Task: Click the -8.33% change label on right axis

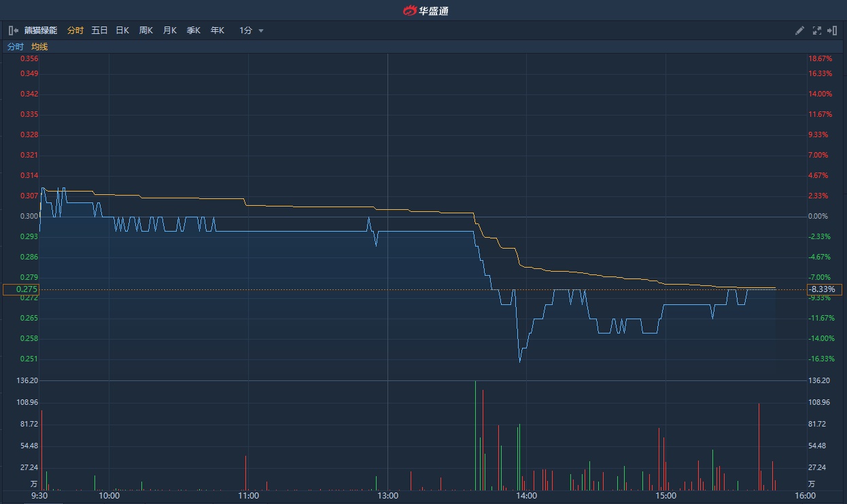Action: pyautogui.click(x=824, y=289)
